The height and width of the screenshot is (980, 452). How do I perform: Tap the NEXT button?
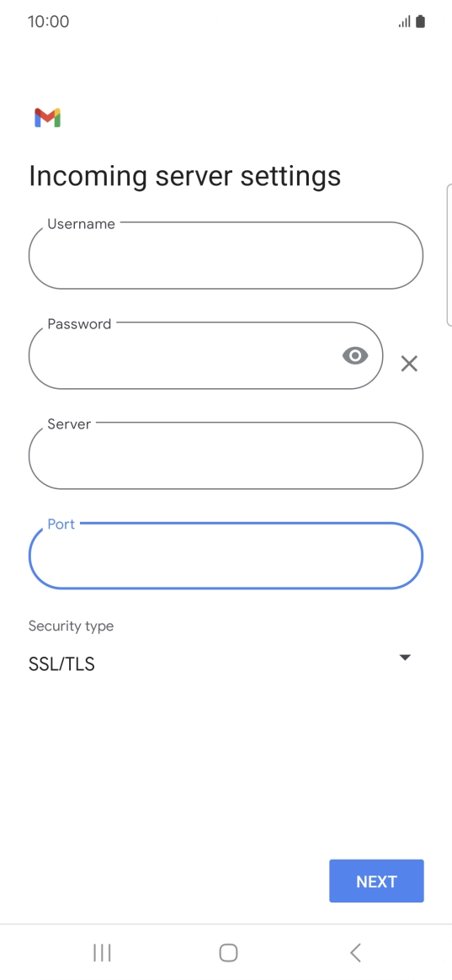[x=376, y=881]
